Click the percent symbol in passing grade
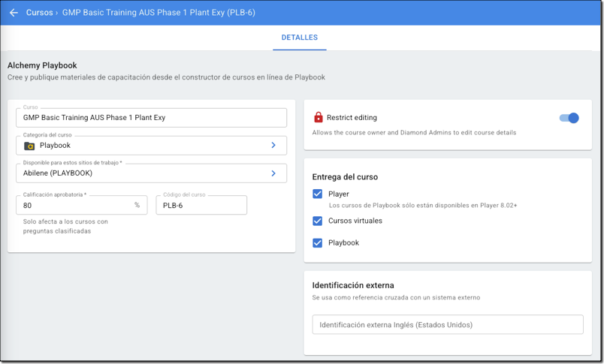Viewport: 604px width, 364px height. (137, 205)
